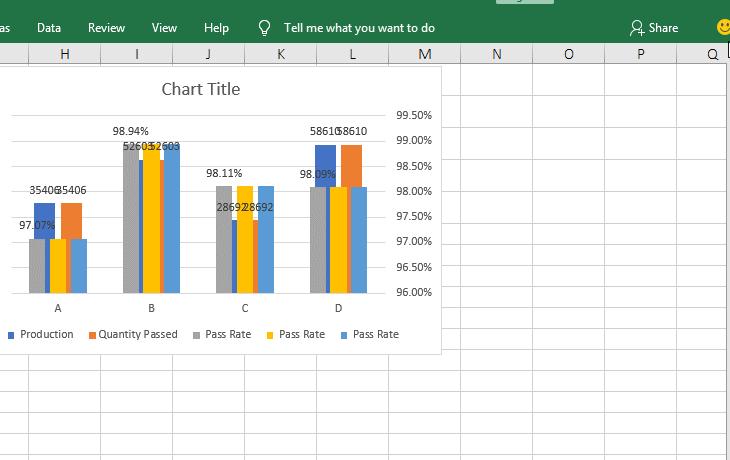Click the lightbulb Tell Me icon
Image resolution: width=730 pixels, height=460 pixels.
pyautogui.click(x=265, y=28)
